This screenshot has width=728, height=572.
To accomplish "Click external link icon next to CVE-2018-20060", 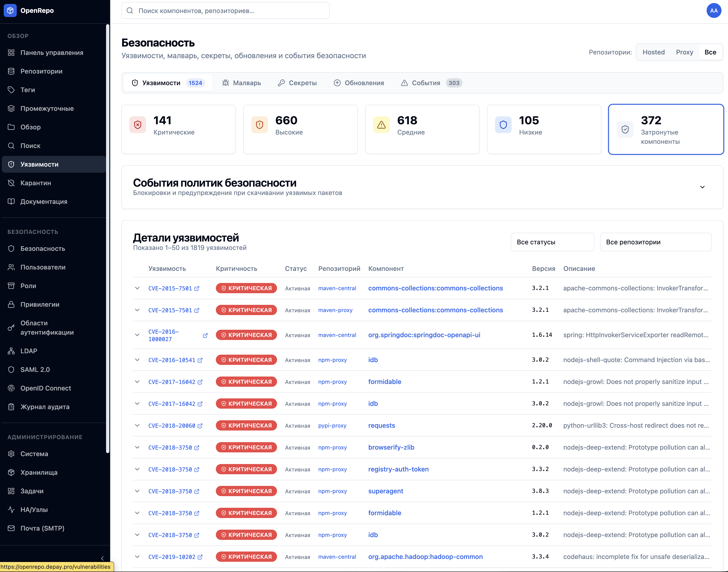I will [200, 426].
